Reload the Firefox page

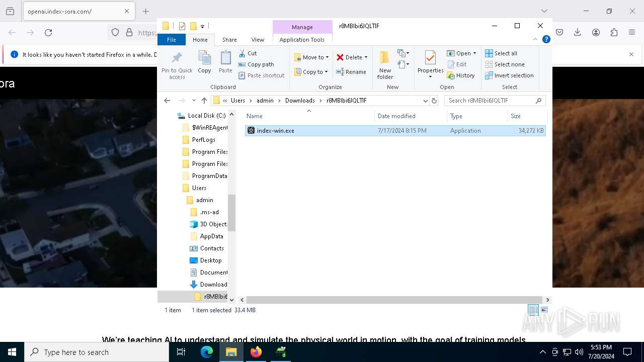pos(48,32)
